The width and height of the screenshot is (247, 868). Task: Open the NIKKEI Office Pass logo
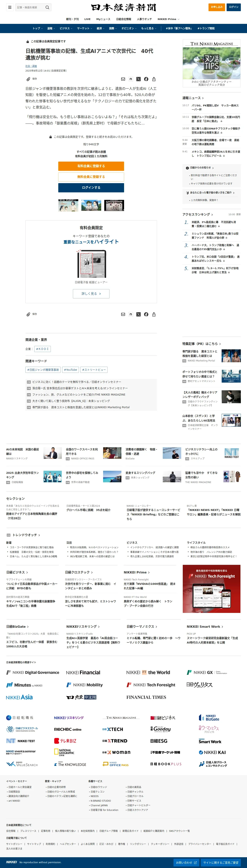pyautogui.click(x=116, y=764)
